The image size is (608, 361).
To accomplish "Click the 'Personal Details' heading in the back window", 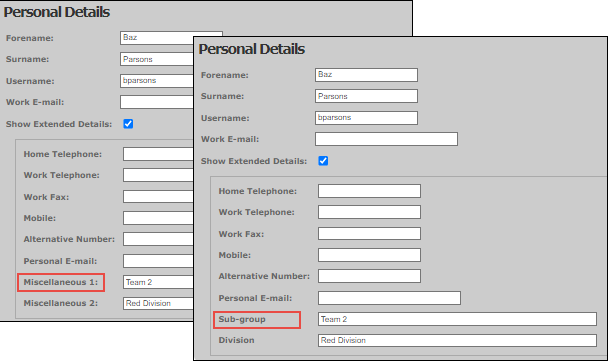I will pos(57,12).
